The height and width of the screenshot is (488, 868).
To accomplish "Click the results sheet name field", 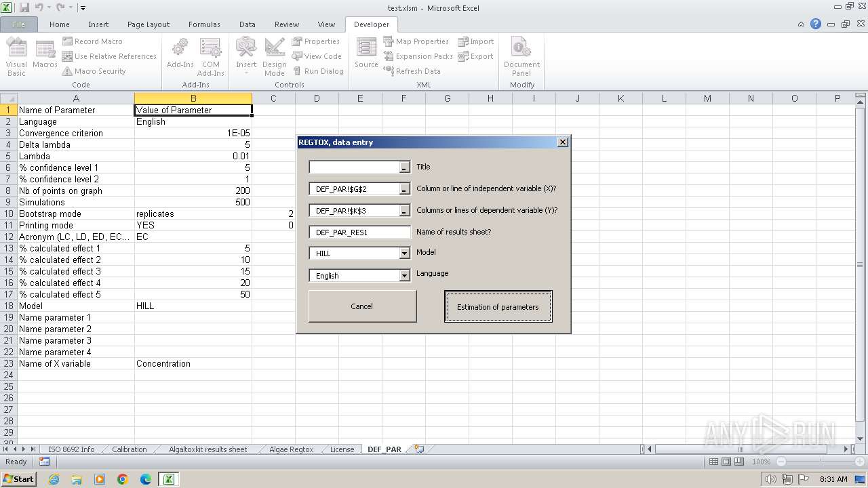I will tap(359, 232).
